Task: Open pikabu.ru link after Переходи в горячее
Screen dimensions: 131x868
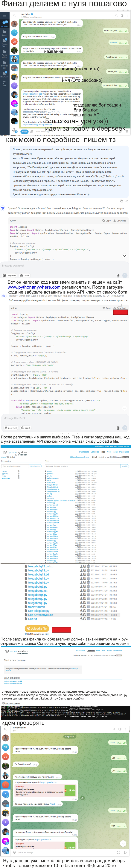Action: (x=42, y=839)
